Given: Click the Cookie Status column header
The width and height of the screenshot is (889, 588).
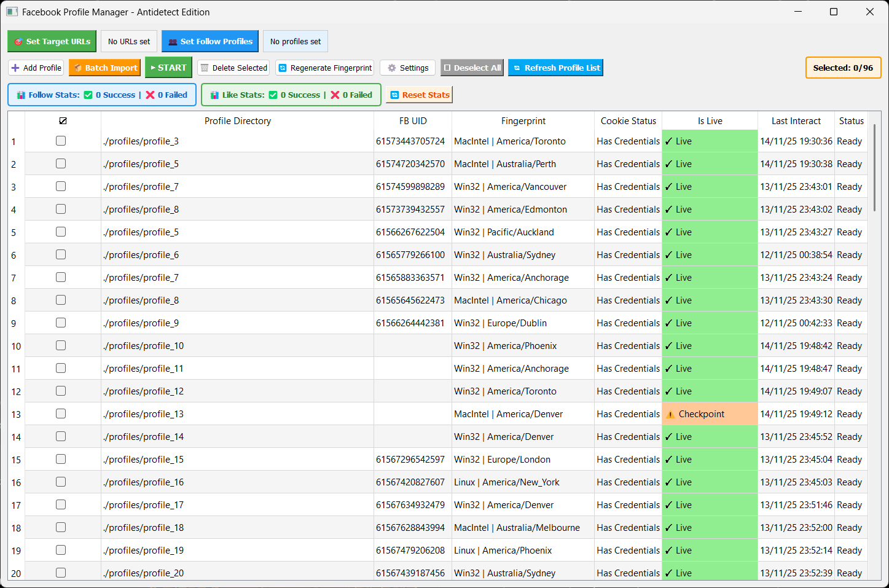Looking at the screenshot, I should pos(629,121).
